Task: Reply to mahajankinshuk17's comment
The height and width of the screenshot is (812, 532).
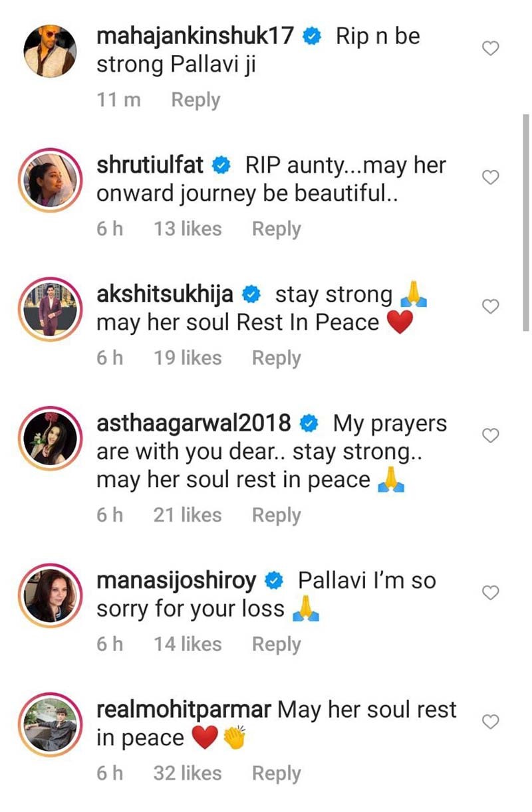Action: tap(196, 100)
